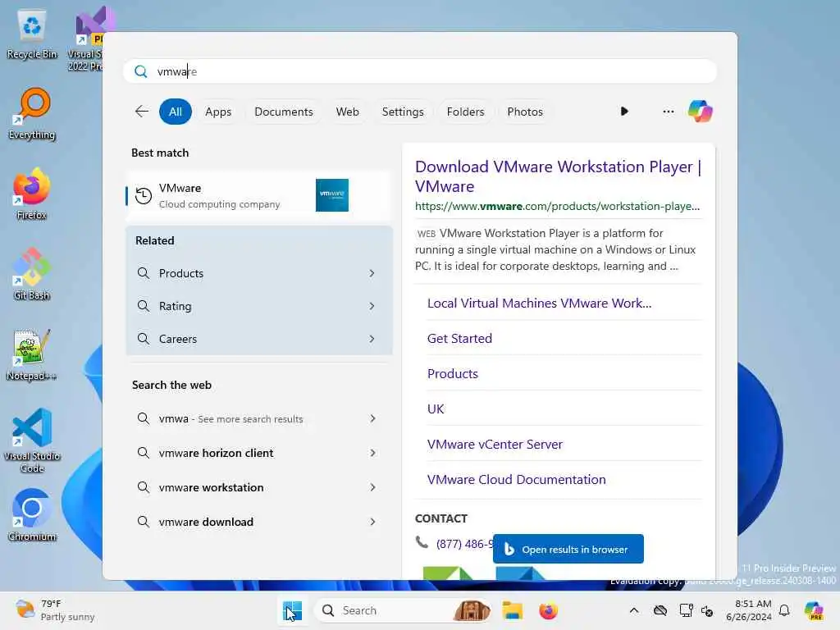Open the three-dots more options menu
The height and width of the screenshot is (630, 840).
click(668, 112)
